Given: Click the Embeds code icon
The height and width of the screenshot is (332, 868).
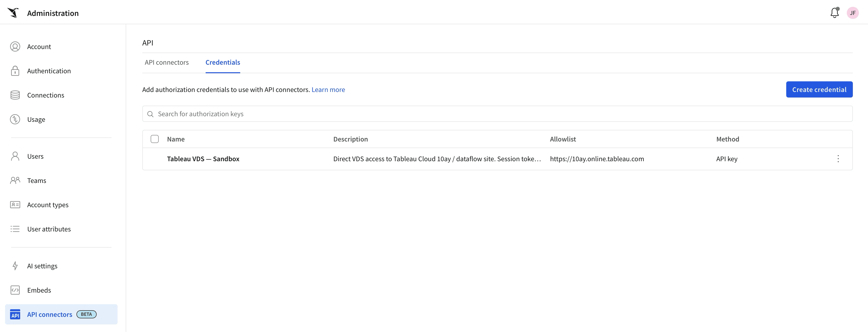Looking at the screenshot, I should tap(15, 290).
